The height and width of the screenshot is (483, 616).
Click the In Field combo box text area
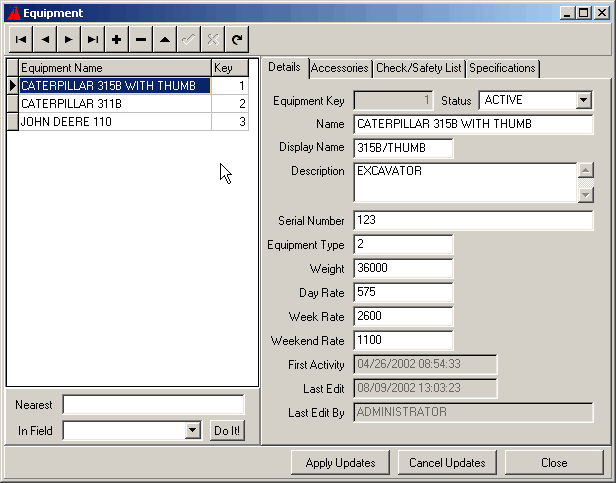[x=125, y=430]
